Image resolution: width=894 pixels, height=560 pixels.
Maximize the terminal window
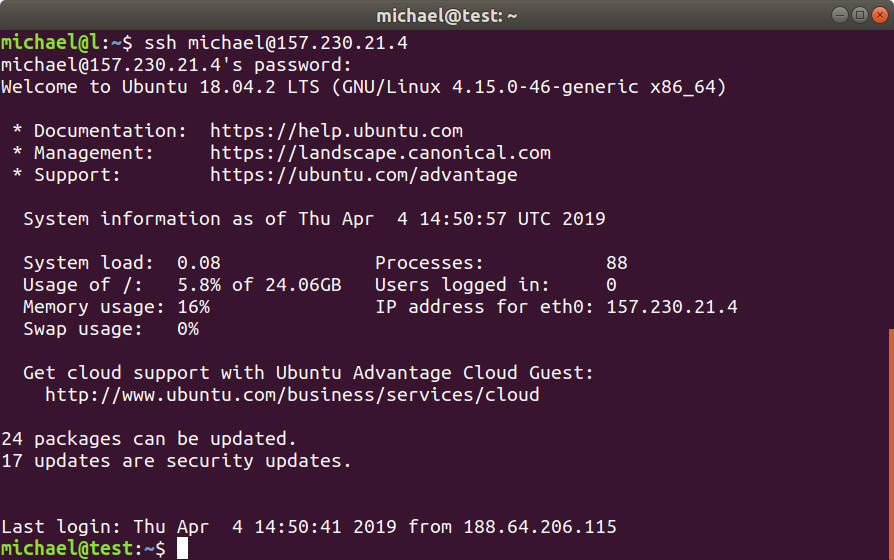click(x=857, y=15)
